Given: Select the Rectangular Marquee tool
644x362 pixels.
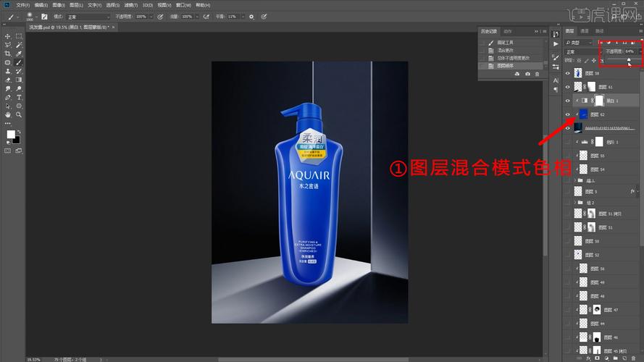Looking at the screenshot, I should click(x=19, y=36).
